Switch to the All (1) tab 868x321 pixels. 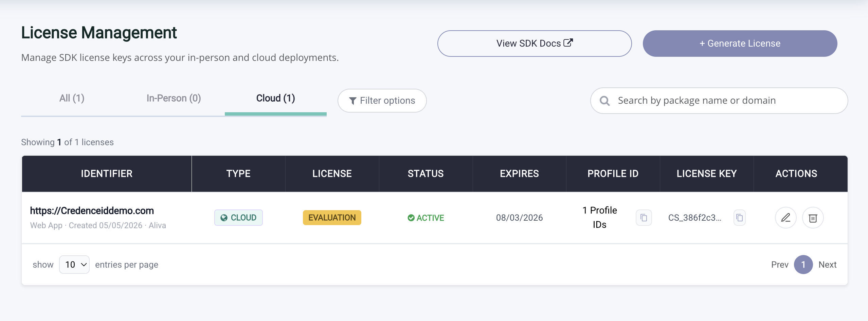(72, 98)
